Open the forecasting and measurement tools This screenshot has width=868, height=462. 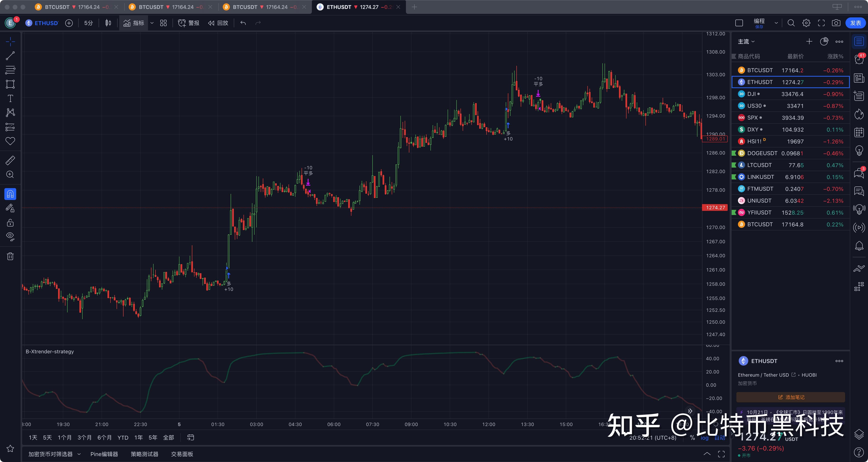pos(10,127)
